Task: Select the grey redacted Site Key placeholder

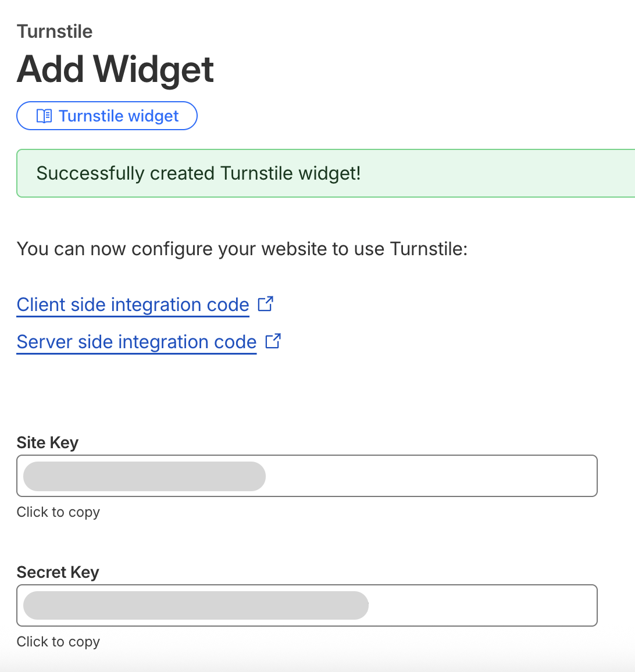Action: 144,476
